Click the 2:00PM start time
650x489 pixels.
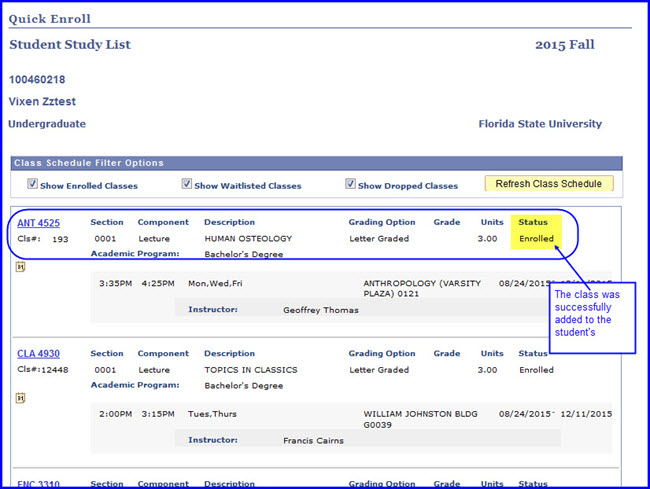[x=116, y=414]
